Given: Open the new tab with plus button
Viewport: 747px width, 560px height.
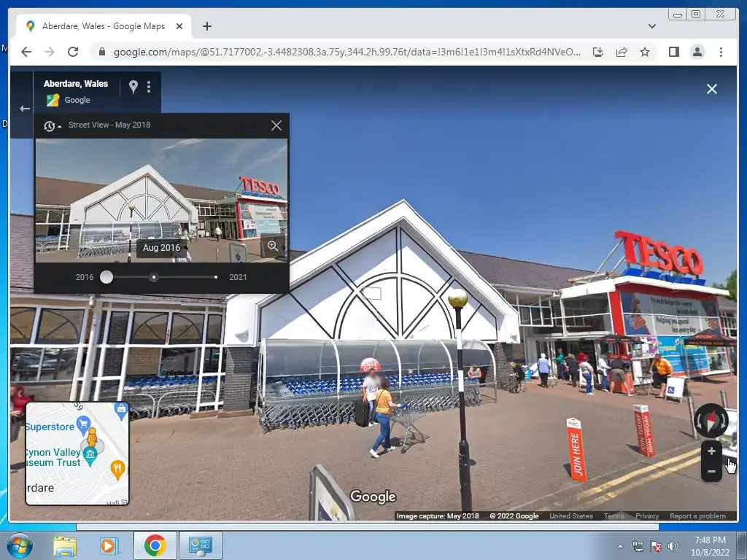Looking at the screenshot, I should tap(206, 26).
